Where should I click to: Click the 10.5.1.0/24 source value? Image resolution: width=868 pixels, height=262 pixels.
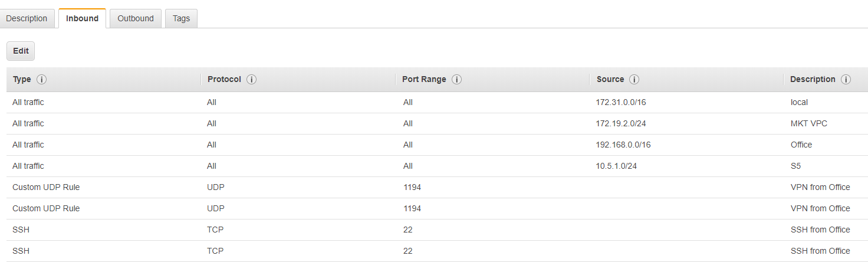(616, 166)
